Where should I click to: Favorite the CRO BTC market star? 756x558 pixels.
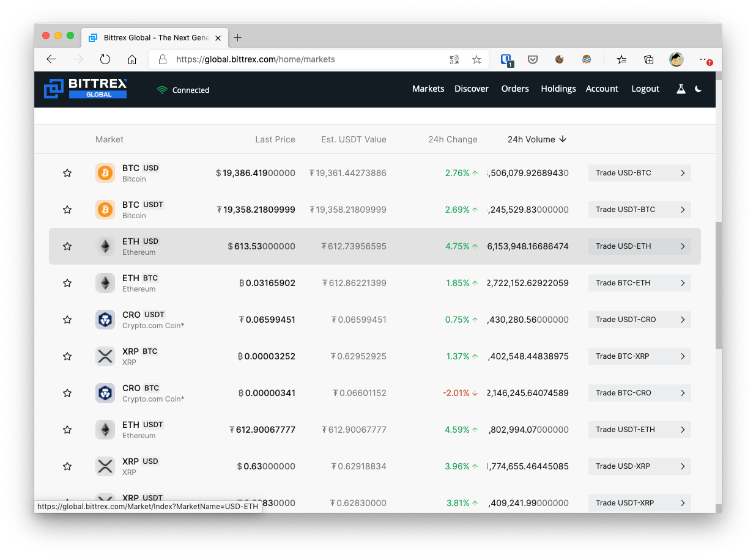[67, 393]
